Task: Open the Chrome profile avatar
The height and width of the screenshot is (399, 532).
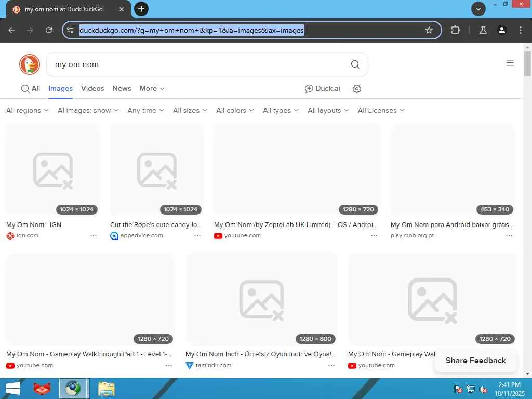Action: coord(501,30)
